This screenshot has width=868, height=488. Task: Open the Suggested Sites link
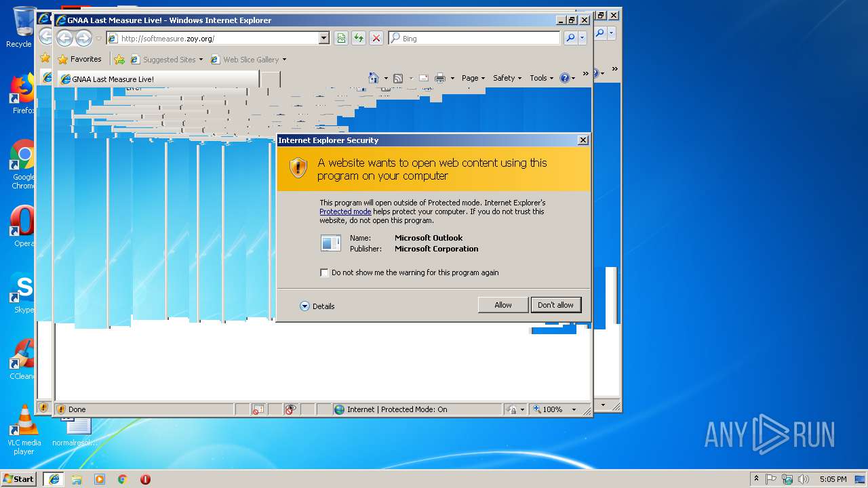166,60
